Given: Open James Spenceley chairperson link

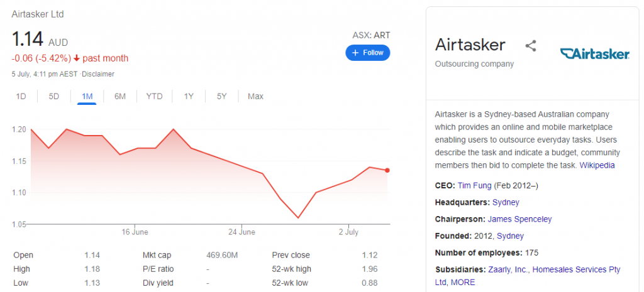Looking at the screenshot, I should 519,219.
